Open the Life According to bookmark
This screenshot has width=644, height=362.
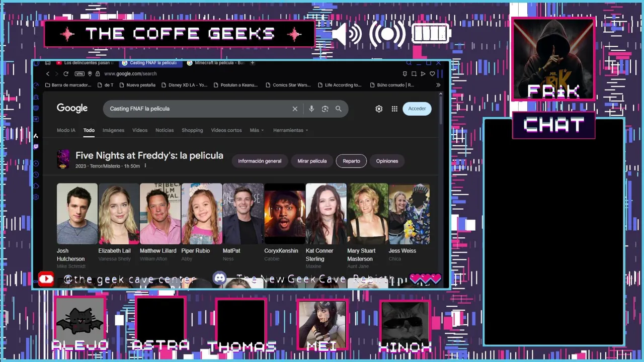click(x=340, y=85)
